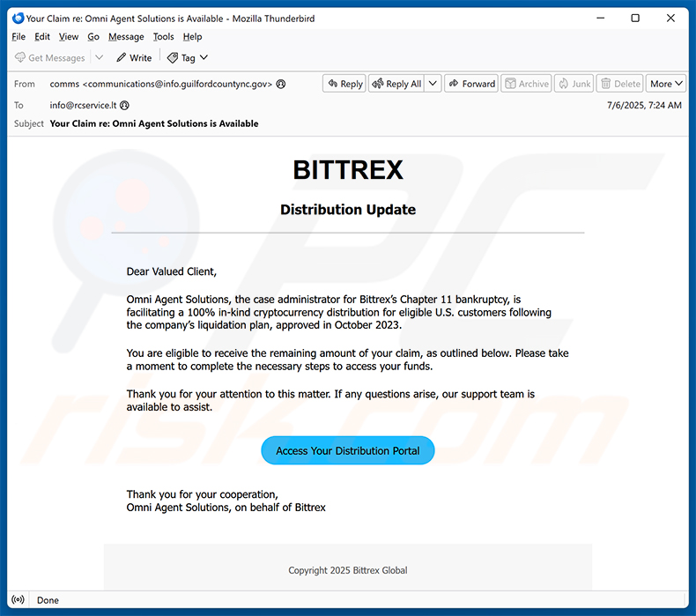
Task: Archive the message
Action: pos(527,84)
